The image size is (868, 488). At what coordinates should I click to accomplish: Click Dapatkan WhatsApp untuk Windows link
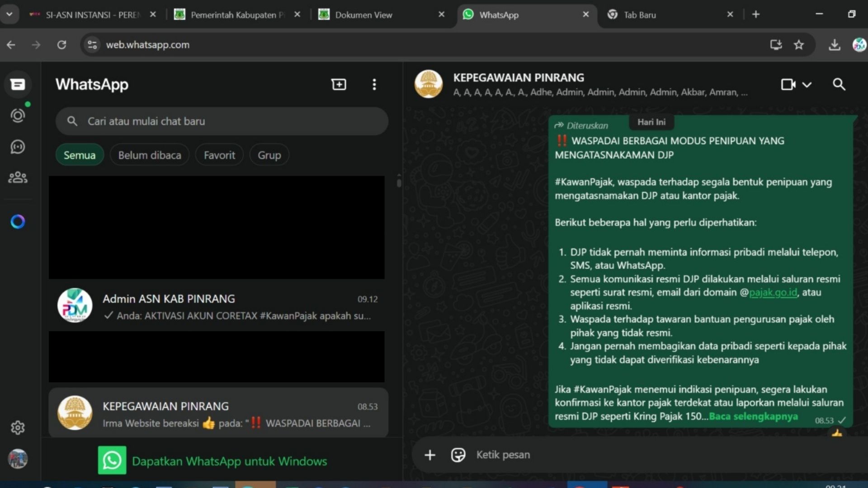[x=229, y=461]
